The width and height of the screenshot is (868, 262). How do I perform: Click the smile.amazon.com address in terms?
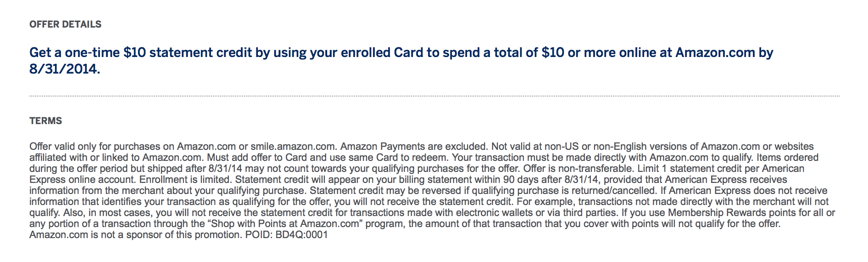tap(293, 147)
